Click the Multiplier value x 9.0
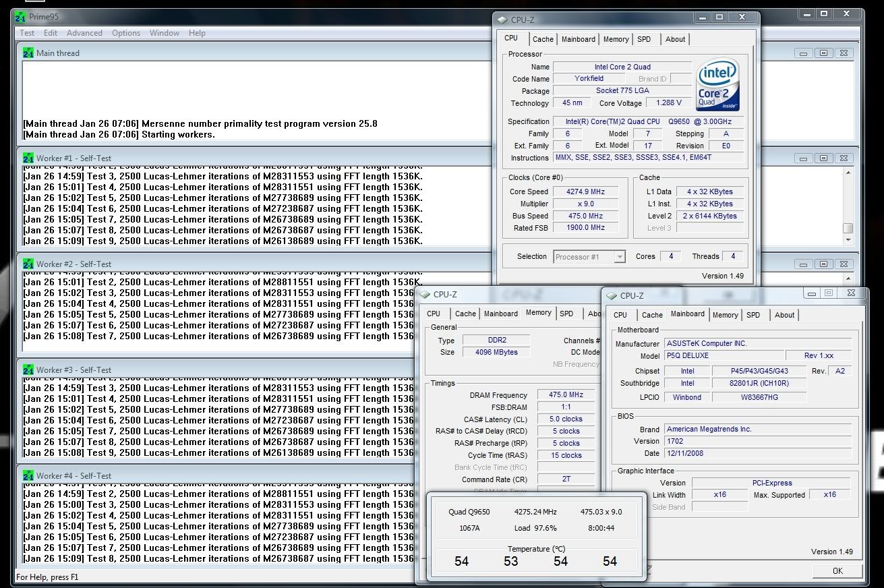Image resolution: width=884 pixels, height=588 pixels. pyautogui.click(x=587, y=204)
